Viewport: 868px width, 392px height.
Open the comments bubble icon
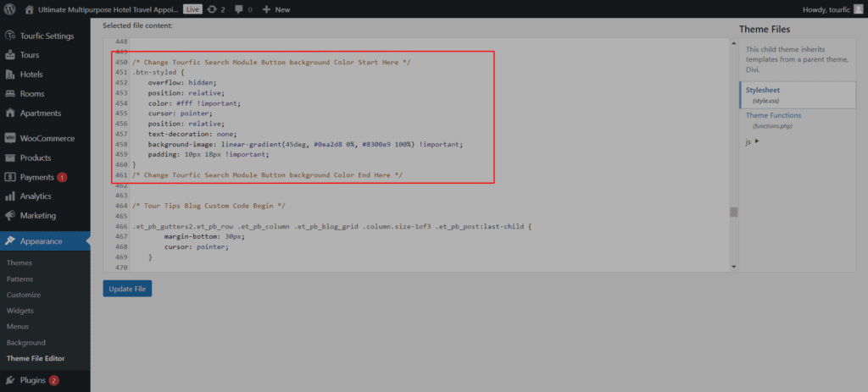[x=240, y=9]
